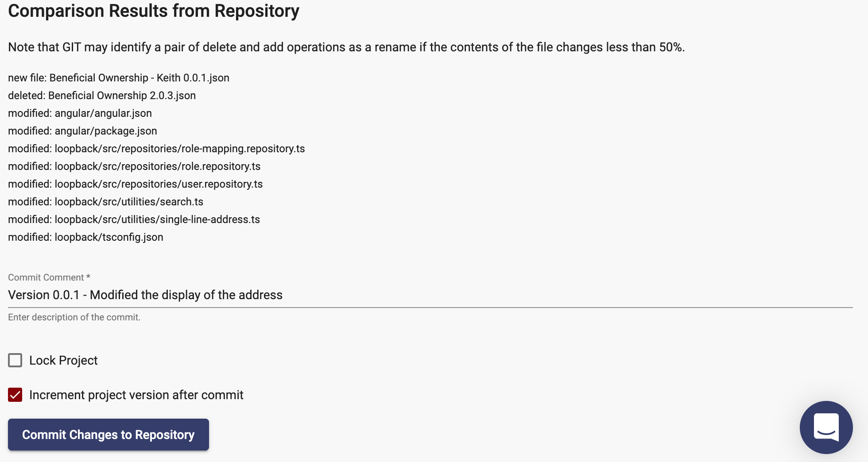
Task: Focus the Commit Comment input field
Action: (430, 295)
